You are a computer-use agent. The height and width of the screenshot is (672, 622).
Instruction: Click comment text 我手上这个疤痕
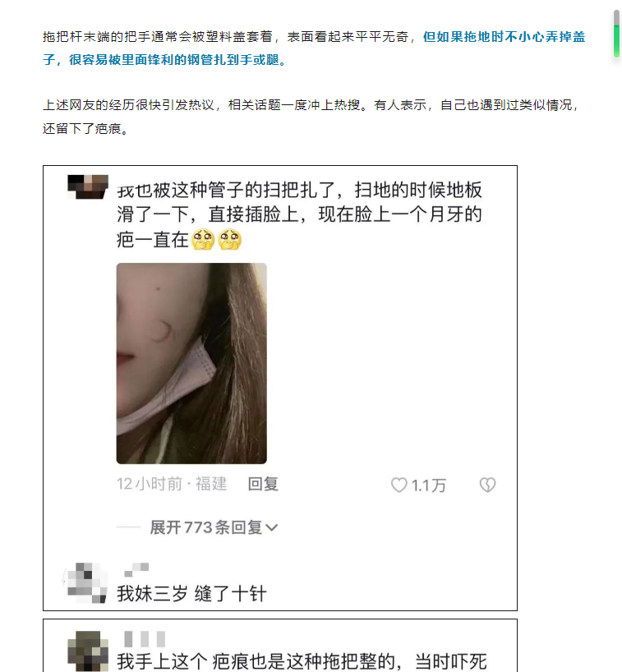point(302,661)
